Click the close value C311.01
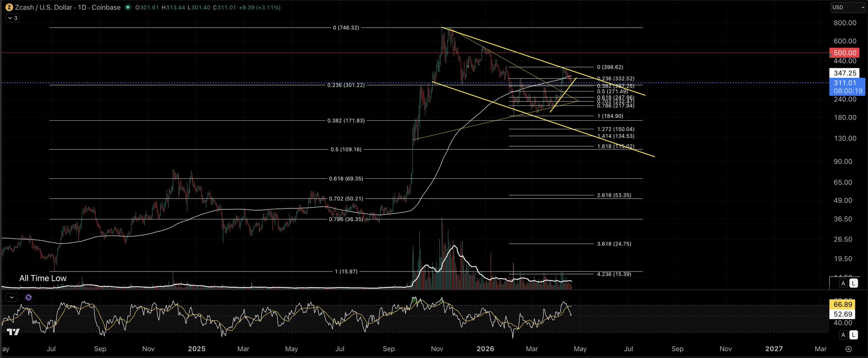Viewport: 868px width, 358px height. coord(224,7)
